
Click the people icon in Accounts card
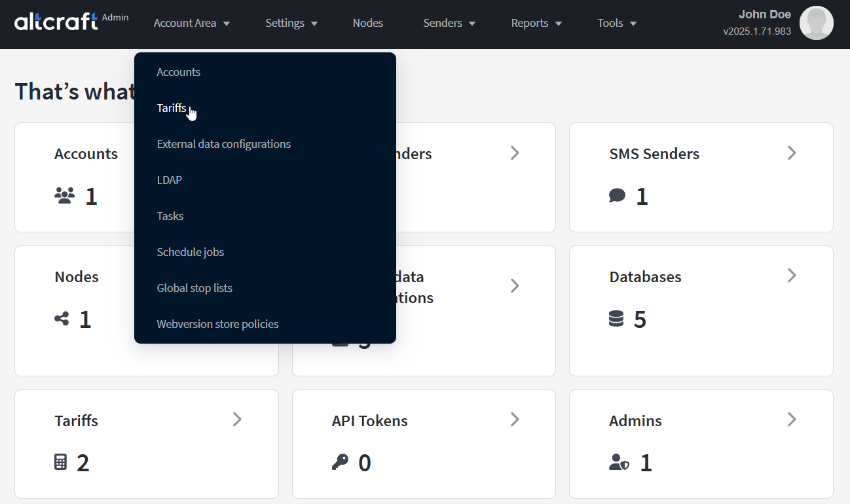pyautogui.click(x=64, y=196)
